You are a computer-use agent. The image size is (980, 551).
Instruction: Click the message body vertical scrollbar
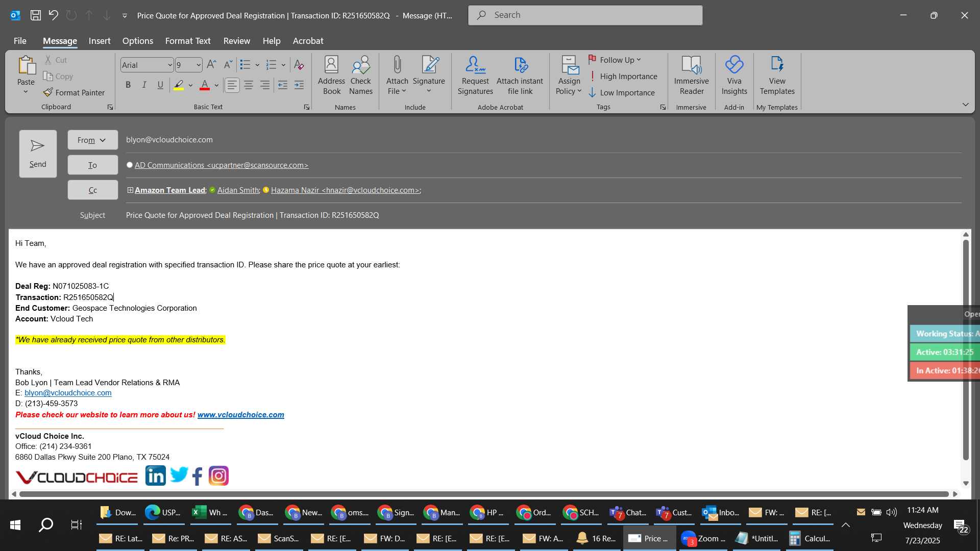point(966,349)
